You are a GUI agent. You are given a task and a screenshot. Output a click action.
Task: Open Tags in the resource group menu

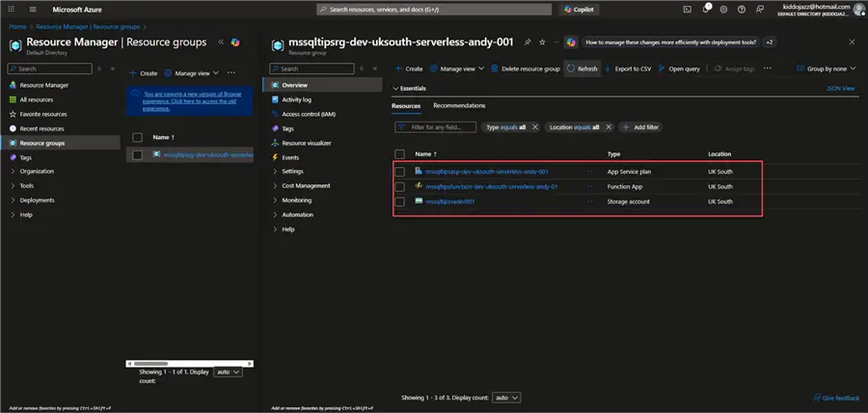pos(287,128)
